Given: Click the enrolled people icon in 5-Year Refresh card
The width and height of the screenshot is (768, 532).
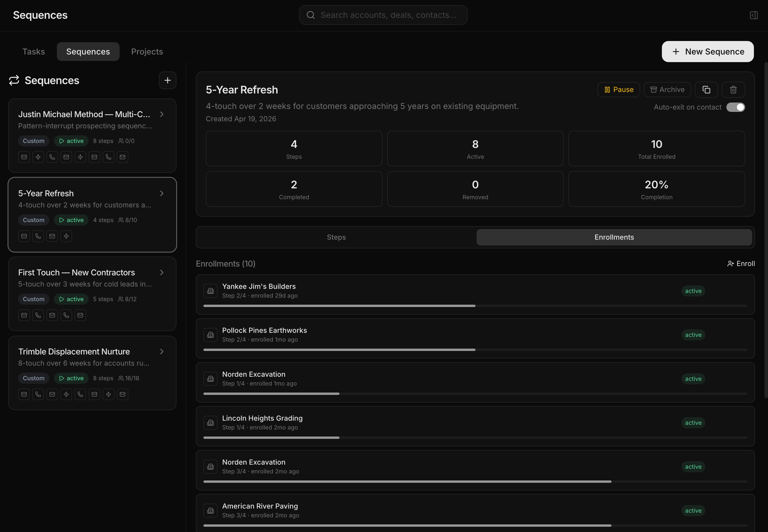Looking at the screenshot, I should tap(121, 220).
